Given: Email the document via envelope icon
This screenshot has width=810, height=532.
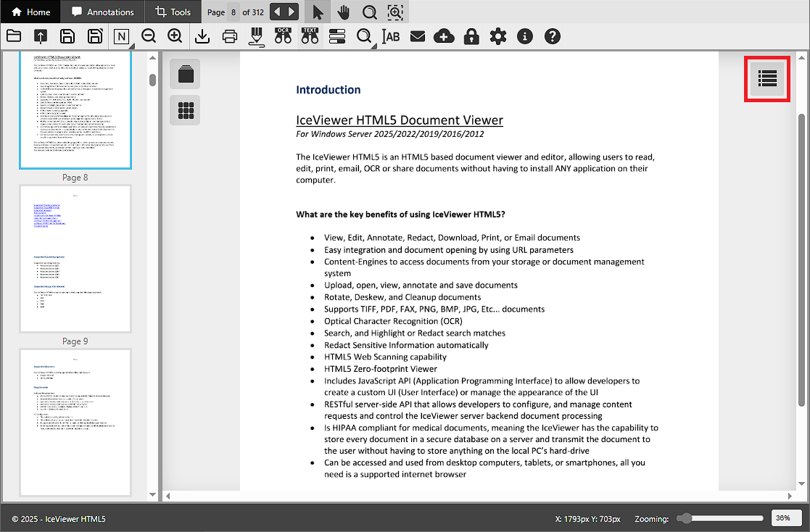Looking at the screenshot, I should (418, 36).
